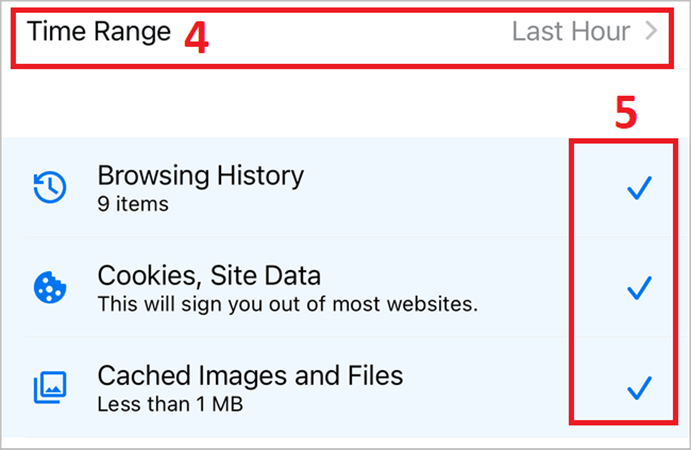Image resolution: width=691 pixels, height=450 pixels.
Task: Click the "9 items" subtitle text
Action: (133, 204)
